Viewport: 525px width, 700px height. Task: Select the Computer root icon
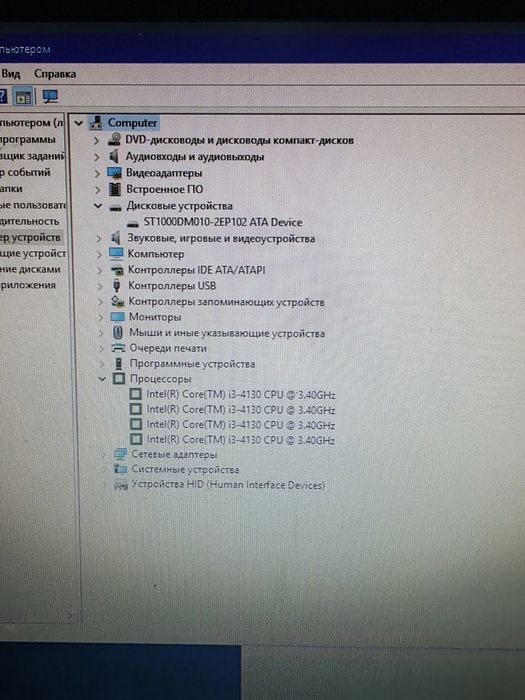(96, 122)
